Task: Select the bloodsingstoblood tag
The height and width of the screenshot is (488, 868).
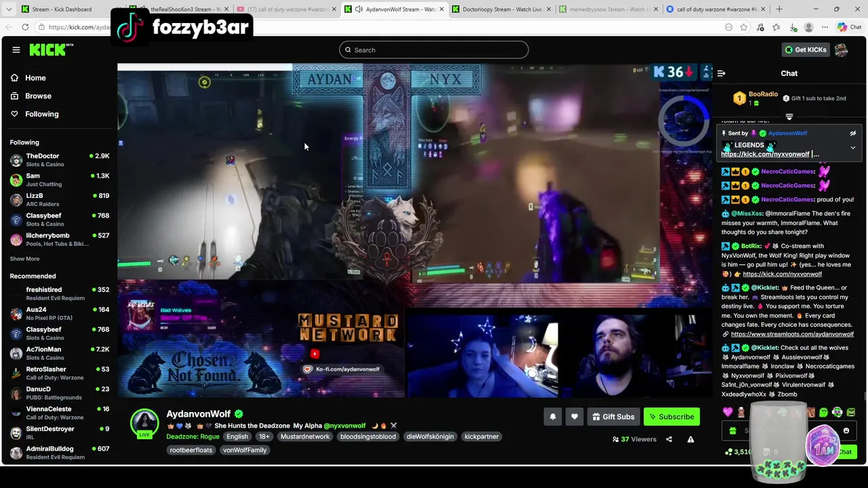Action: coord(368,436)
